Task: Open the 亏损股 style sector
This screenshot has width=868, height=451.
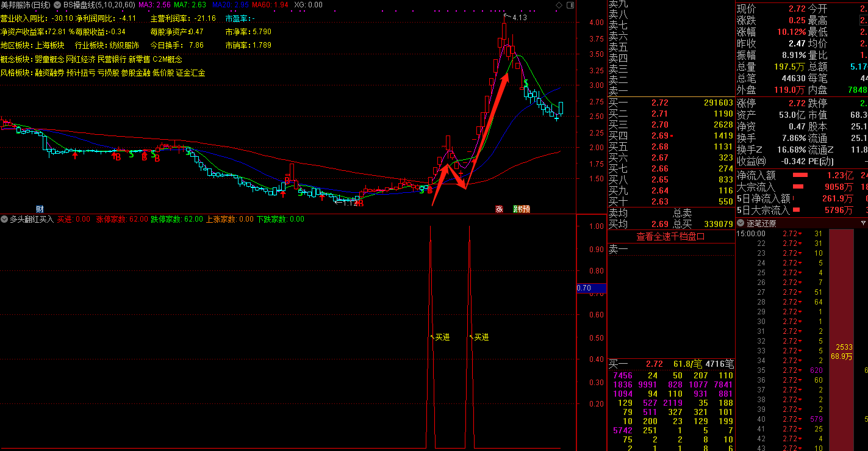Action: pyautogui.click(x=108, y=73)
